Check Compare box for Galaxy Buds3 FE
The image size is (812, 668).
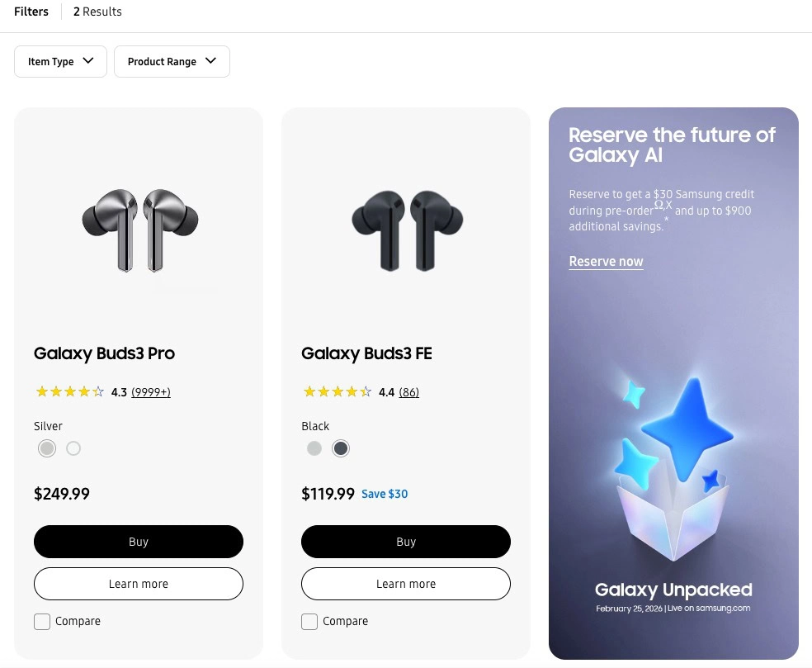click(x=309, y=622)
